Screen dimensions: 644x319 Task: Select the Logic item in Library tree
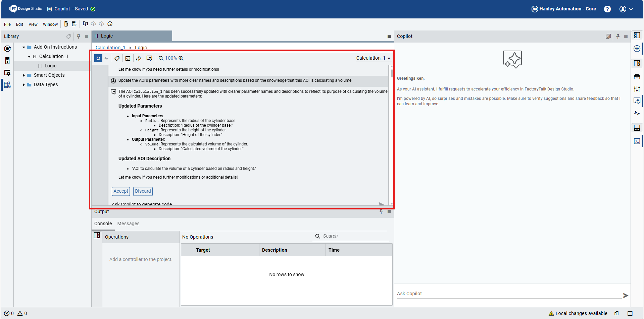[50, 66]
